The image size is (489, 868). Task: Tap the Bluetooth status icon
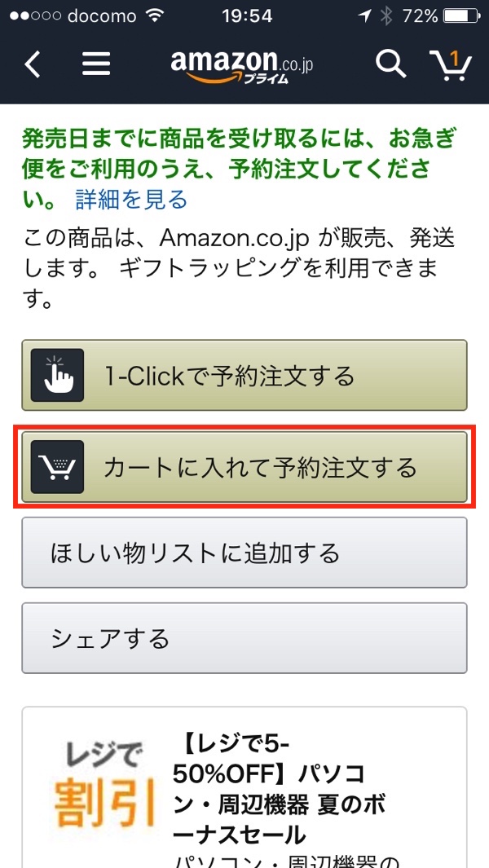pyautogui.click(x=385, y=16)
